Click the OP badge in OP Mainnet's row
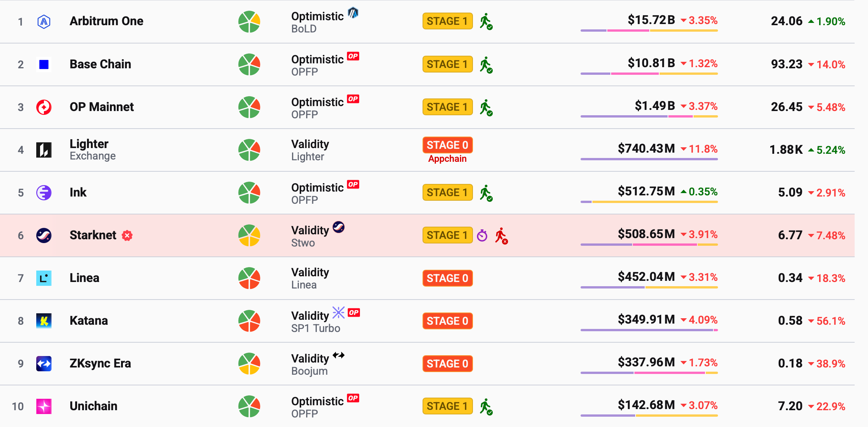This screenshot has width=868, height=427. [353, 99]
